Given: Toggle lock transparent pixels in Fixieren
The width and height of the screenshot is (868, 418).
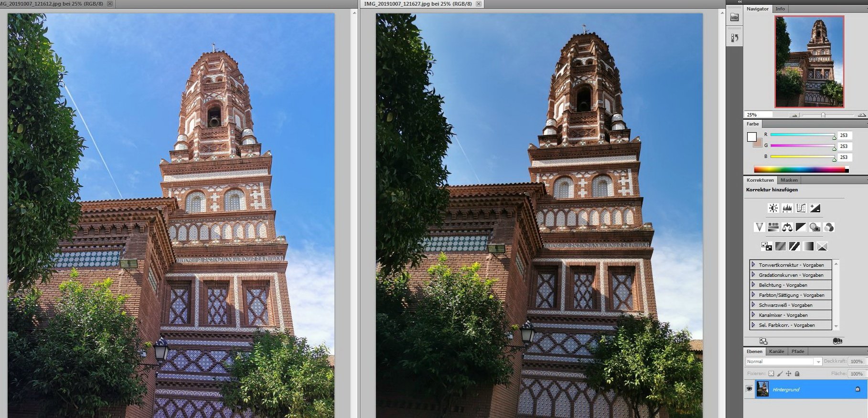Looking at the screenshot, I should click(x=771, y=374).
